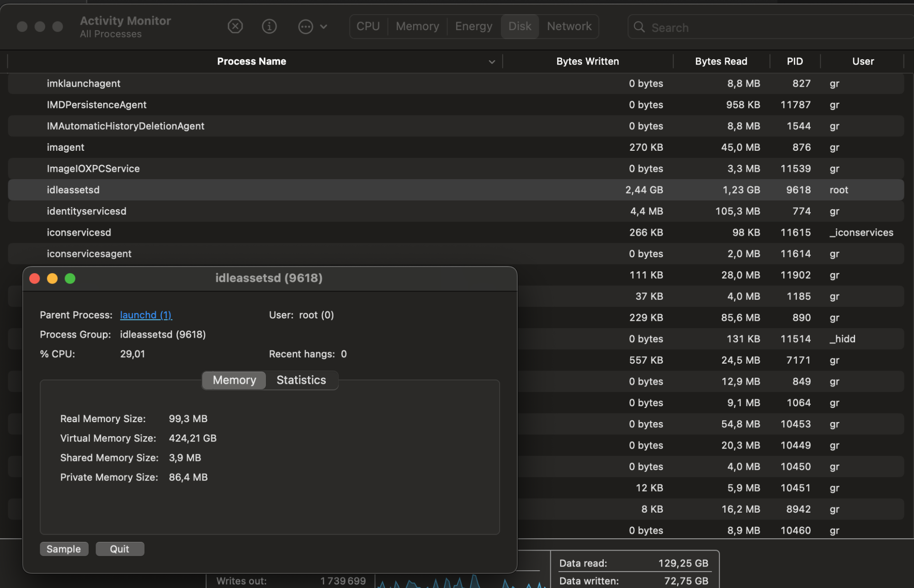Switch to the Memory tab in toolbar

point(417,26)
